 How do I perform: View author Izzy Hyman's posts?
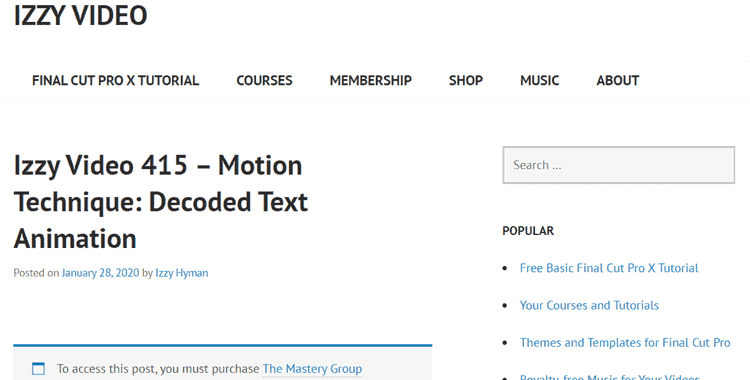click(x=182, y=273)
